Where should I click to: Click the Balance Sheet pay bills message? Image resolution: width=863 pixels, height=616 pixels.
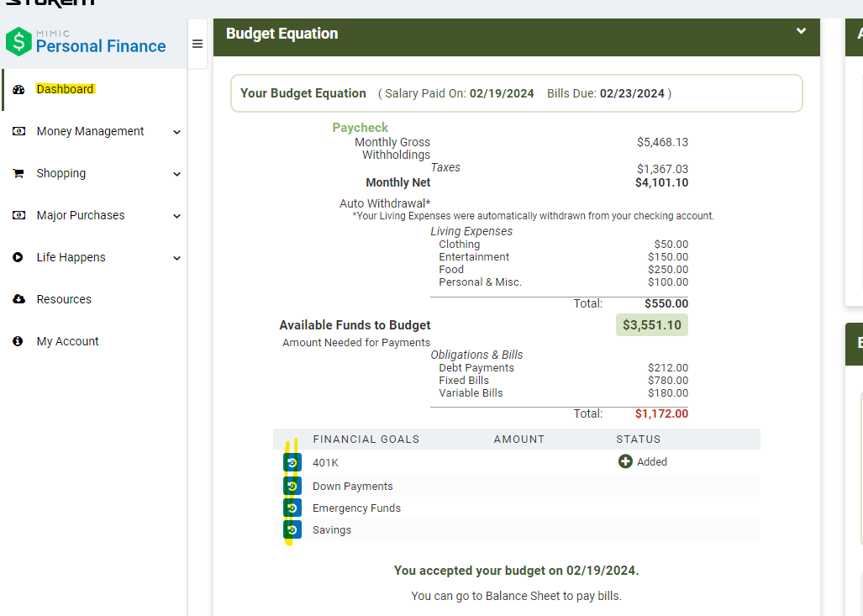516,596
